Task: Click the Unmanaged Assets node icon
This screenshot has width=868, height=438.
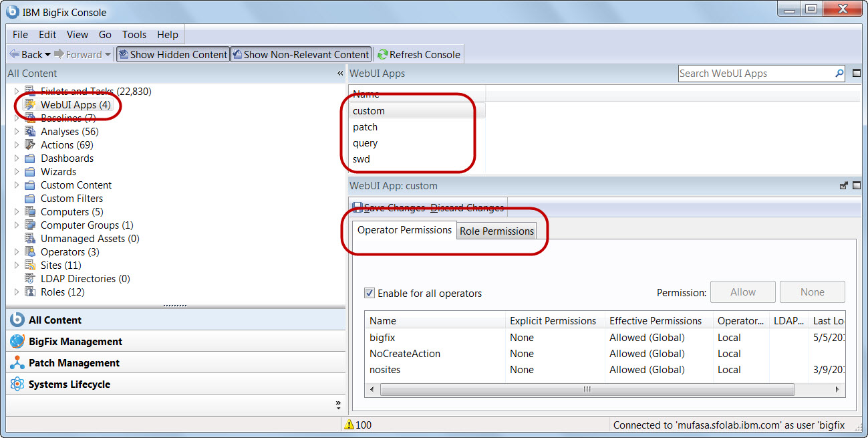Action: (x=29, y=238)
